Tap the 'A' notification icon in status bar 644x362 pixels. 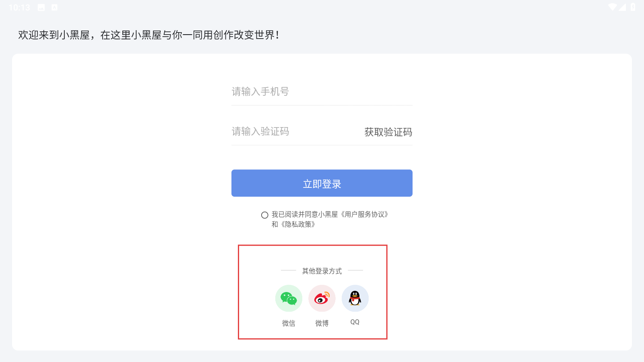pyautogui.click(x=54, y=7)
